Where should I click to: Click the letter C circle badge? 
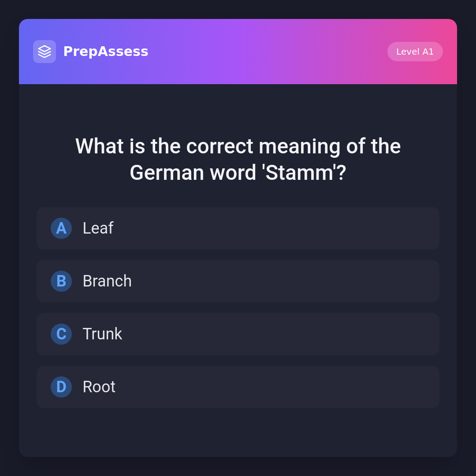[x=61, y=334]
